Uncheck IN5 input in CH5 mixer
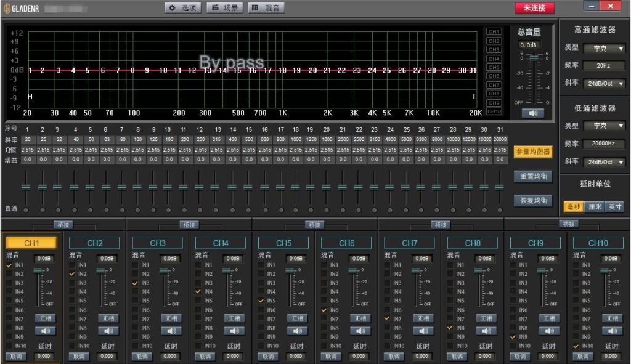The height and width of the screenshot is (364, 631). coord(261,301)
